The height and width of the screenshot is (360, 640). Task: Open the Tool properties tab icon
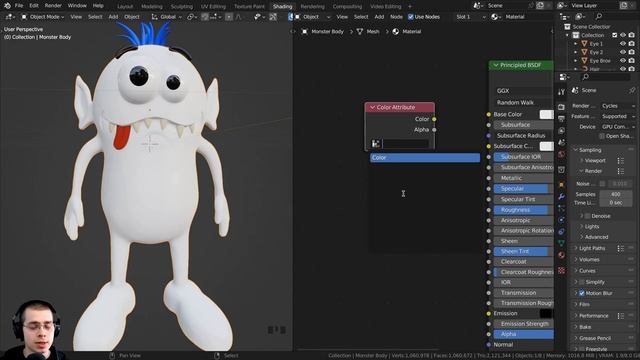tap(561, 92)
